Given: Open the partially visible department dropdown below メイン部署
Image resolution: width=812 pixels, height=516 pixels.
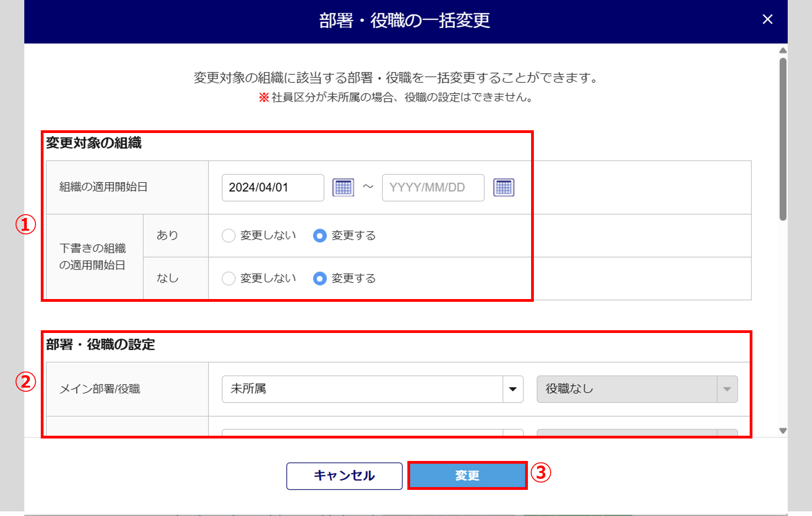Looking at the screenshot, I should click(x=362, y=433).
